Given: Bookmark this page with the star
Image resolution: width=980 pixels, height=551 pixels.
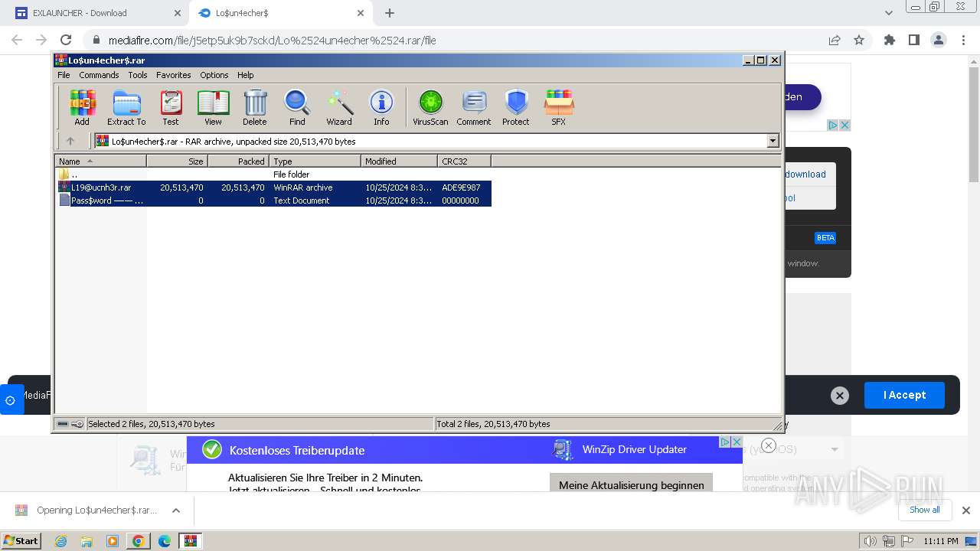Looking at the screenshot, I should click(859, 40).
